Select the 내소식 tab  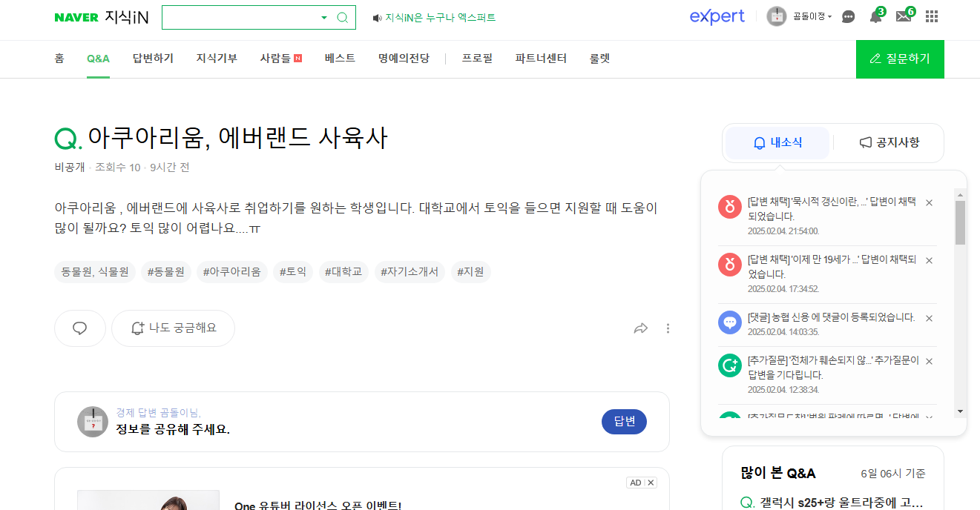point(777,142)
